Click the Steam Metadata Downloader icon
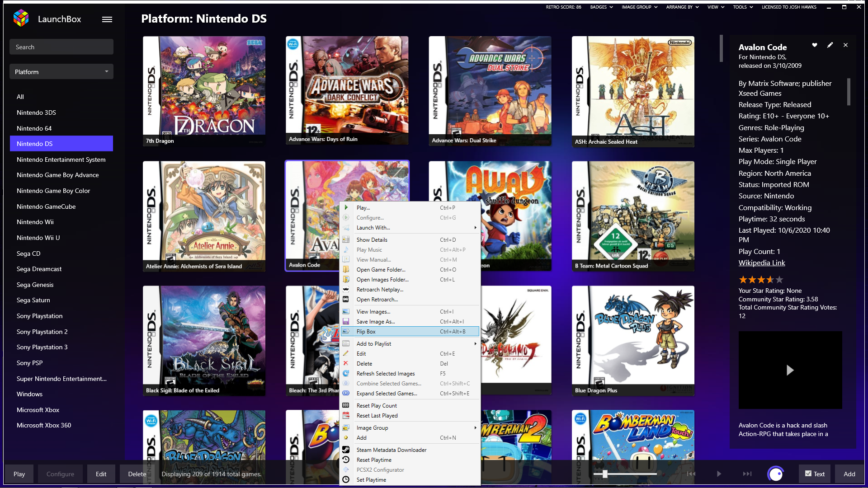This screenshot has height=488, width=868. [x=346, y=450]
